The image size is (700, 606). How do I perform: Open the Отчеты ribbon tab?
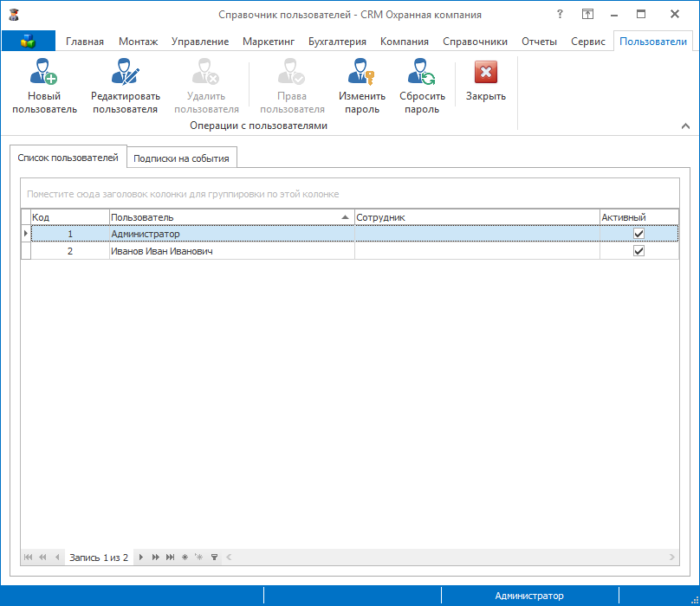(x=539, y=42)
